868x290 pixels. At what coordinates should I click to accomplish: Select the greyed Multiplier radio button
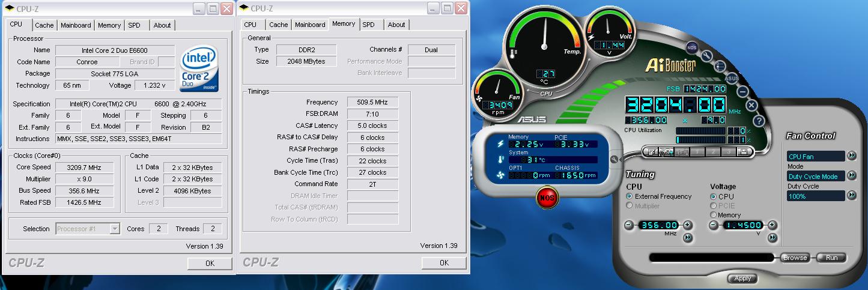pos(630,206)
